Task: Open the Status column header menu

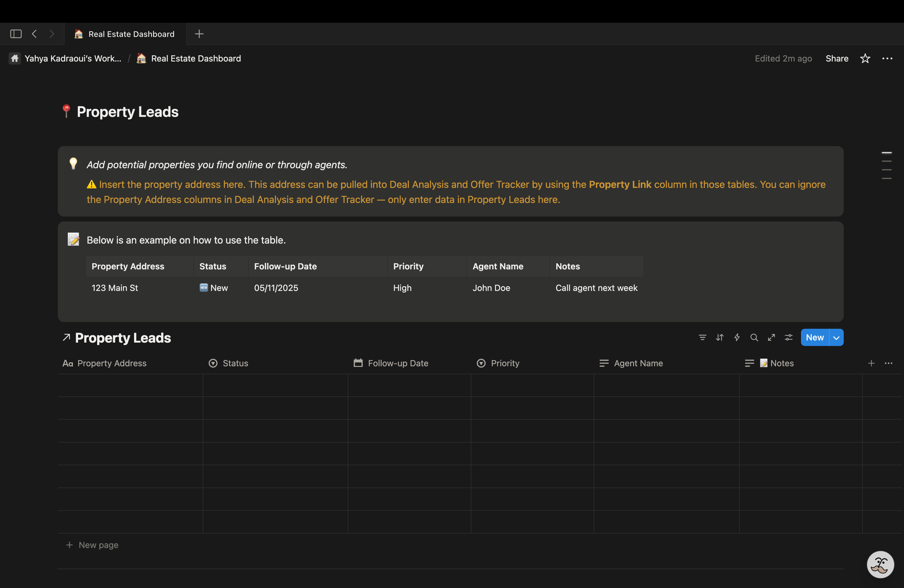Action: (235, 363)
